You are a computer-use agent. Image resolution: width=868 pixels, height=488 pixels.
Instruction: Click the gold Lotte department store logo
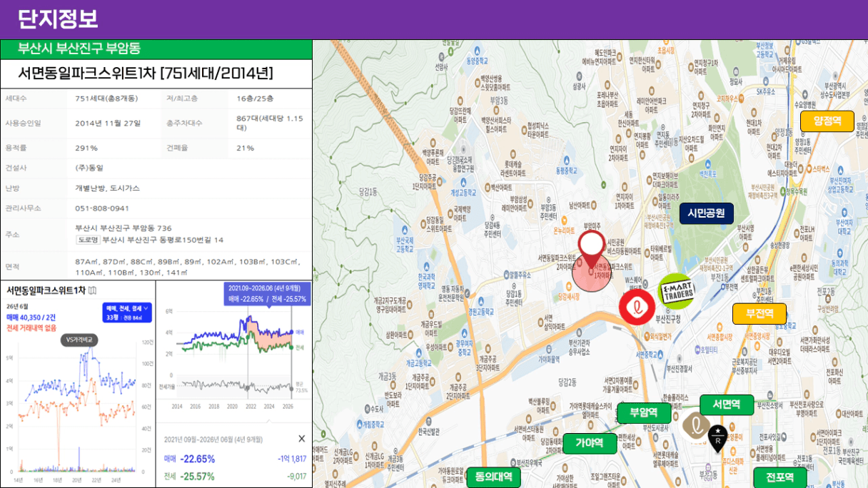pyautogui.click(x=696, y=425)
